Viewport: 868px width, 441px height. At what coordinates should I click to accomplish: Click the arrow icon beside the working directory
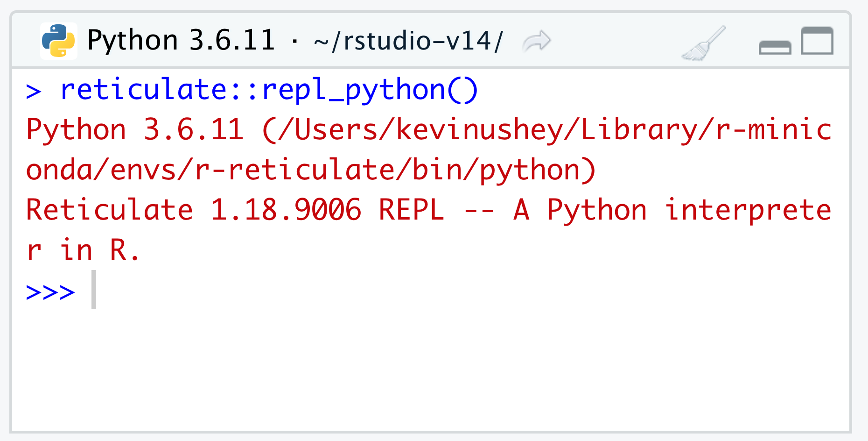pos(536,41)
